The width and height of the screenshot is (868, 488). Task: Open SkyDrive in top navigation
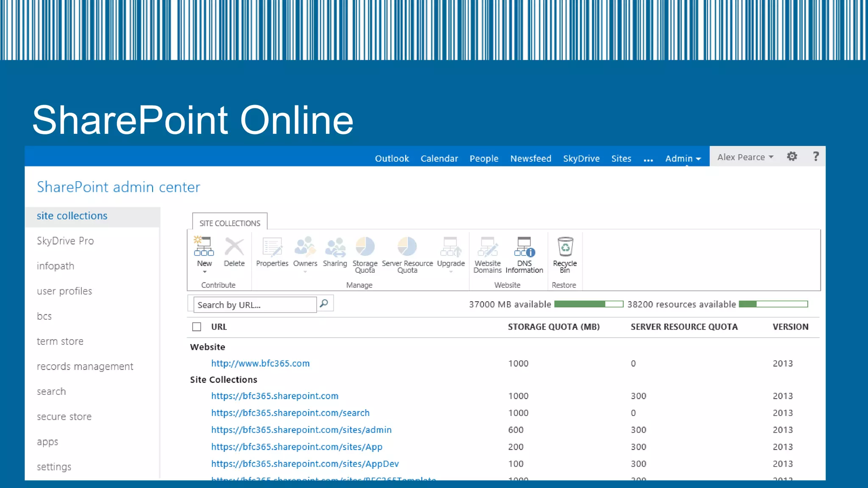click(x=581, y=158)
